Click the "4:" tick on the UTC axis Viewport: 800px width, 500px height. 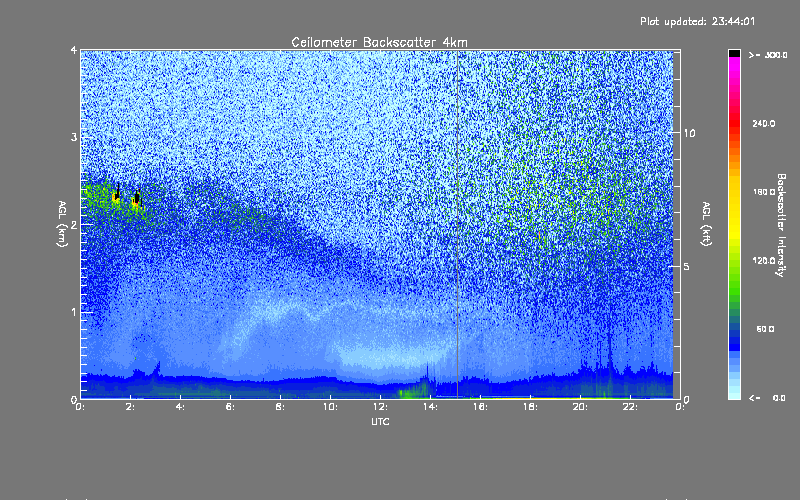pyautogui.click(x=181, y=407)
